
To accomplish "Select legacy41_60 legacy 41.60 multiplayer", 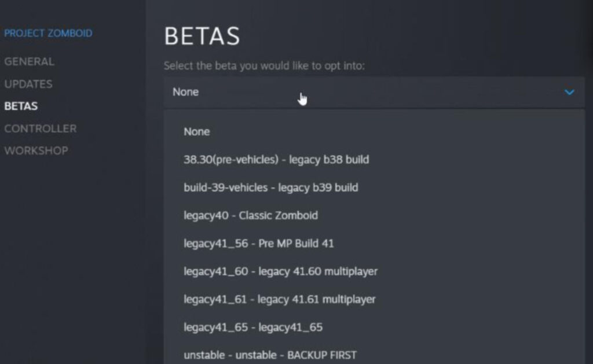I will tap(281, 271).
